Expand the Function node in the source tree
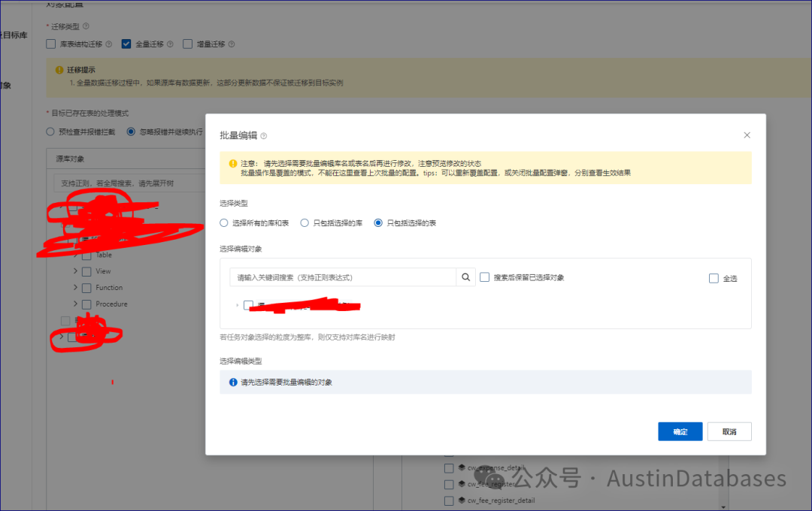Screen dimensions: 812x511 (x=76, y=287)
